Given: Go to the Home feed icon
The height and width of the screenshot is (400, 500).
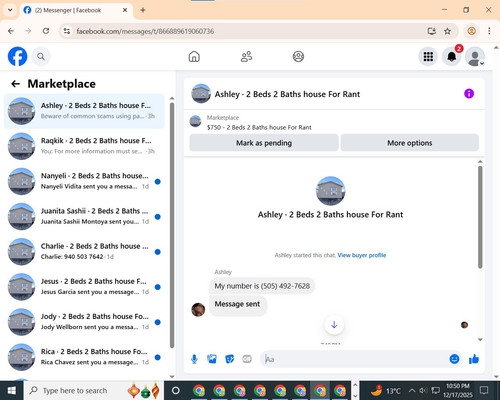Looking at the screenshot, I should pyautogui.click(x=194, y=57).
